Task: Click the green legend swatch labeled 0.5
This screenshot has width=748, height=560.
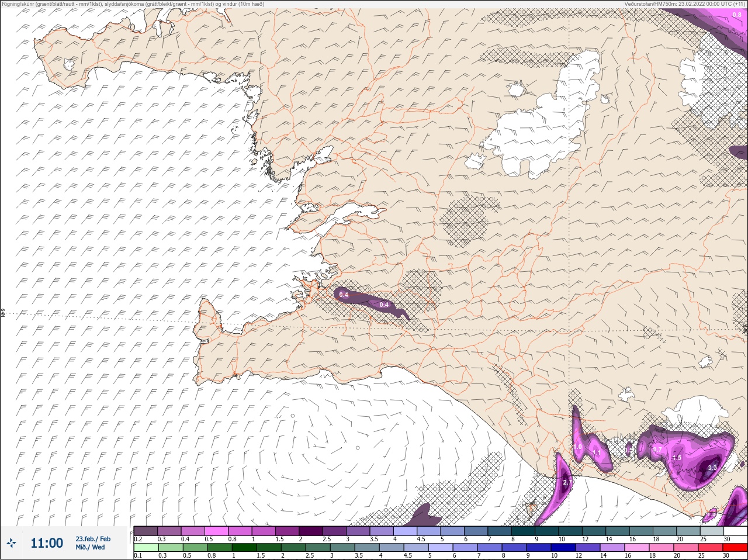Action: click(195, 548)
